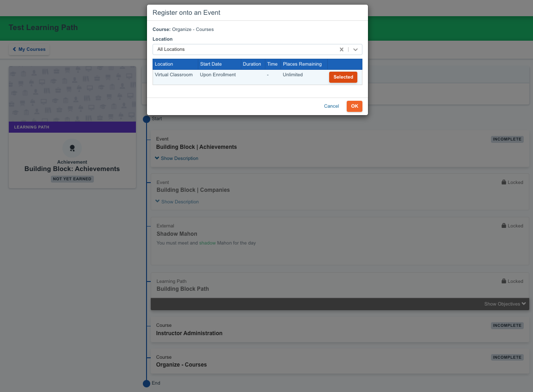The height and width of the screenshot is (392, 533).
Task: Confirm registration with the OK button
Action: tap(354, 106)
